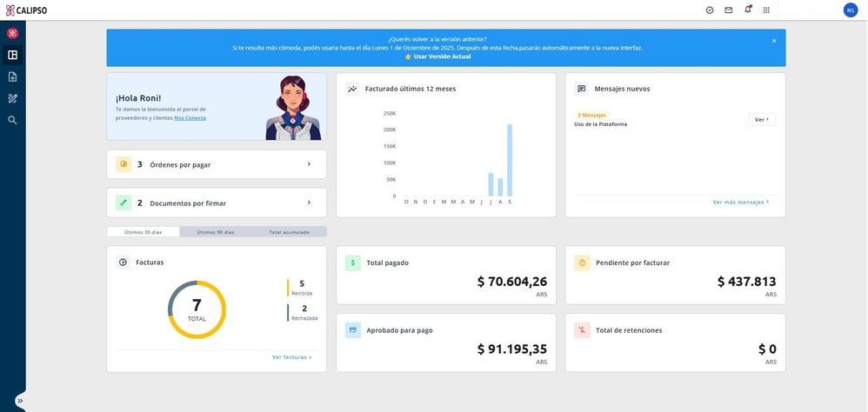This screenshot has height=412, width=868.
Task: Close the blue version banner
Action: [774, 40]
